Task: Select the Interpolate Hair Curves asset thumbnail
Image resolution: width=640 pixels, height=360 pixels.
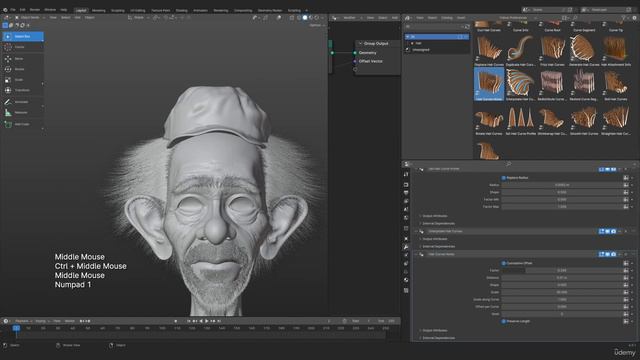Action: 520,84
